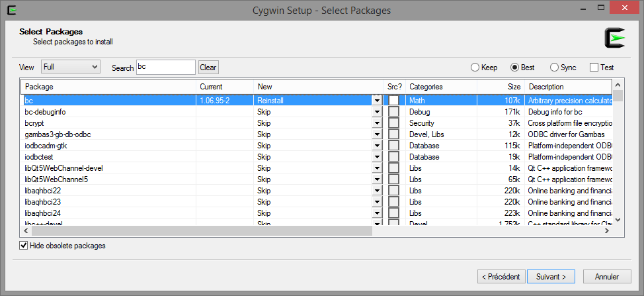Click the vertical scrollbar up arrow
Viewport: 644px width, 296px height.
[x=618, y=85]
